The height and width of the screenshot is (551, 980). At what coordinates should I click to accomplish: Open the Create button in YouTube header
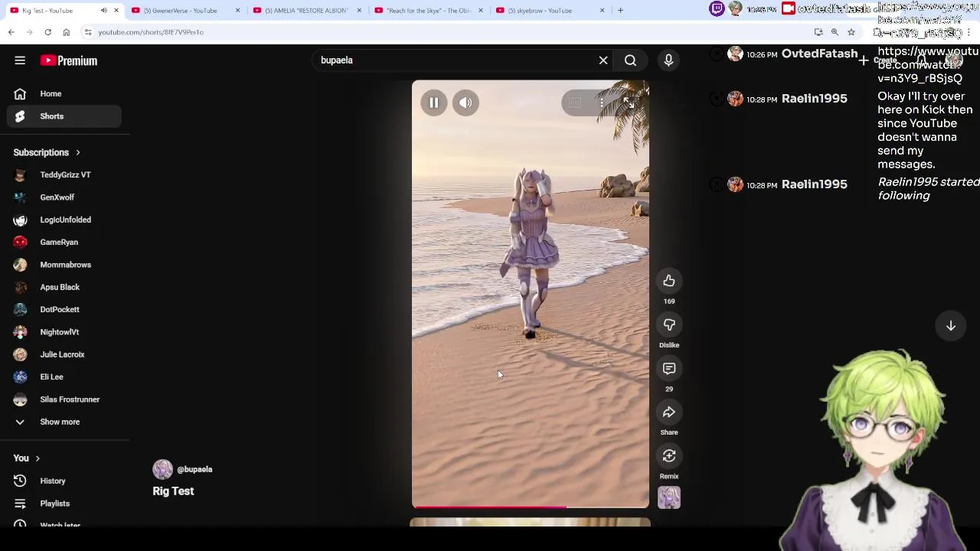coord(877,60)
